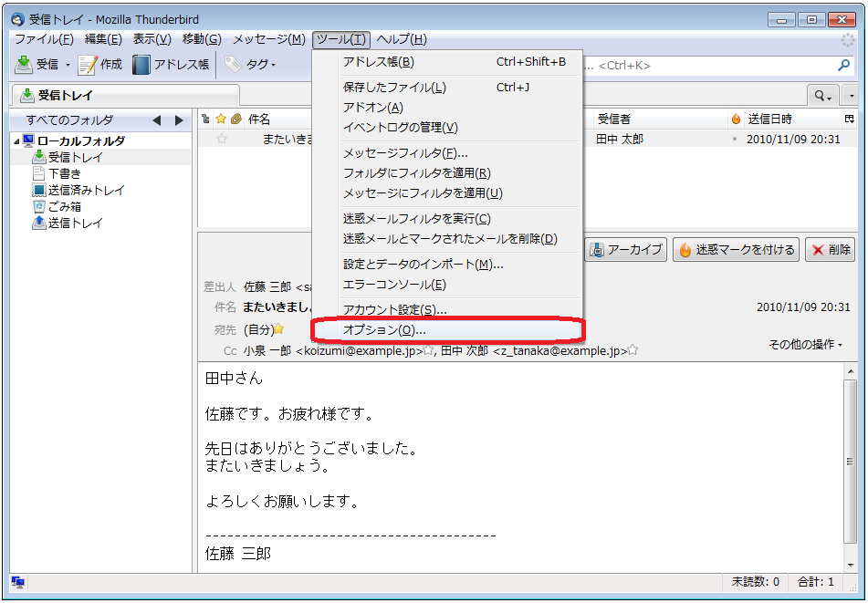Open the その他の操作 dropdown
The image size is (868, 603).
click(805, 345)
